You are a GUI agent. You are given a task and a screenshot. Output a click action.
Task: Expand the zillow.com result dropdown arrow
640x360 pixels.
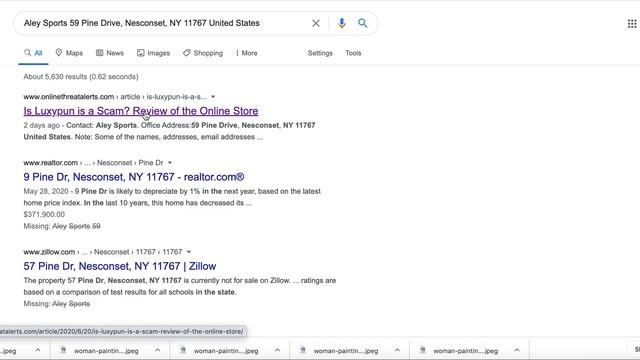pos(189,252)
